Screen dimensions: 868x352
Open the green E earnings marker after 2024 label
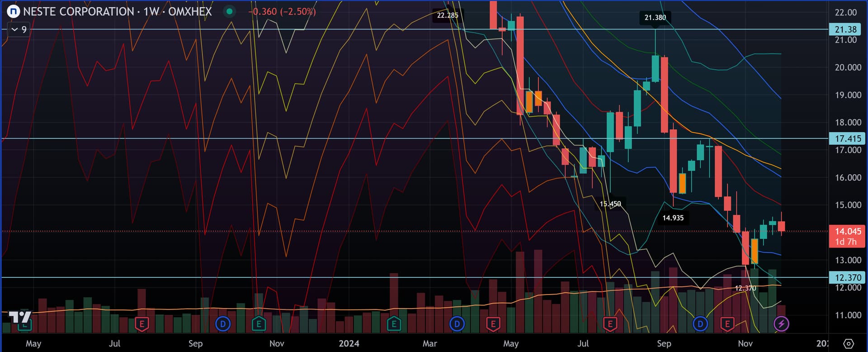[x=394, y=324]
